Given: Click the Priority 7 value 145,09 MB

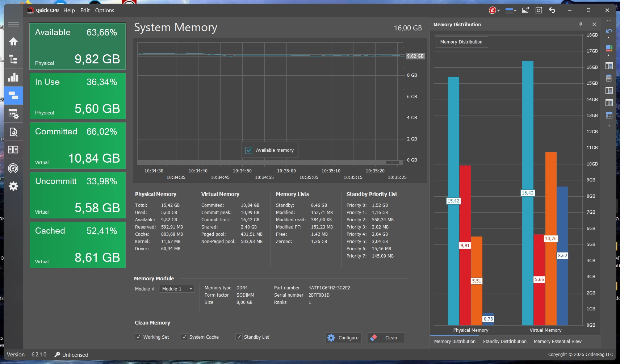Looking at the screenshot, I should tap(383, 256).
